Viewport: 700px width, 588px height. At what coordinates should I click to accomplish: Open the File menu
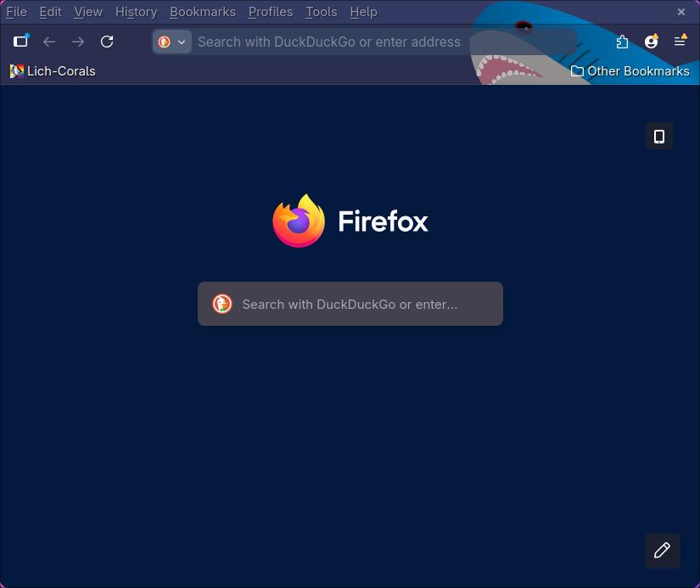click(16, 12)
